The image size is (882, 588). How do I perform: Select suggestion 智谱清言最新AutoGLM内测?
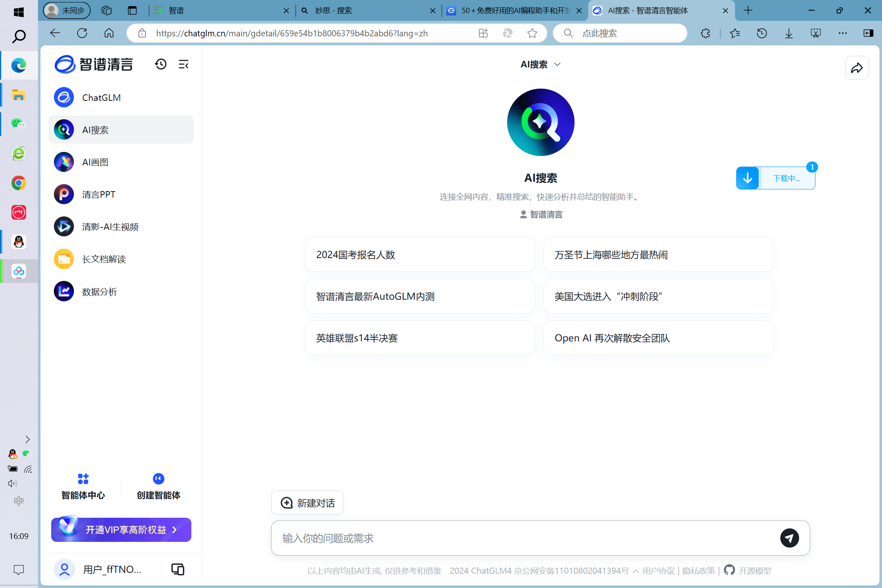tap(420, 296)
